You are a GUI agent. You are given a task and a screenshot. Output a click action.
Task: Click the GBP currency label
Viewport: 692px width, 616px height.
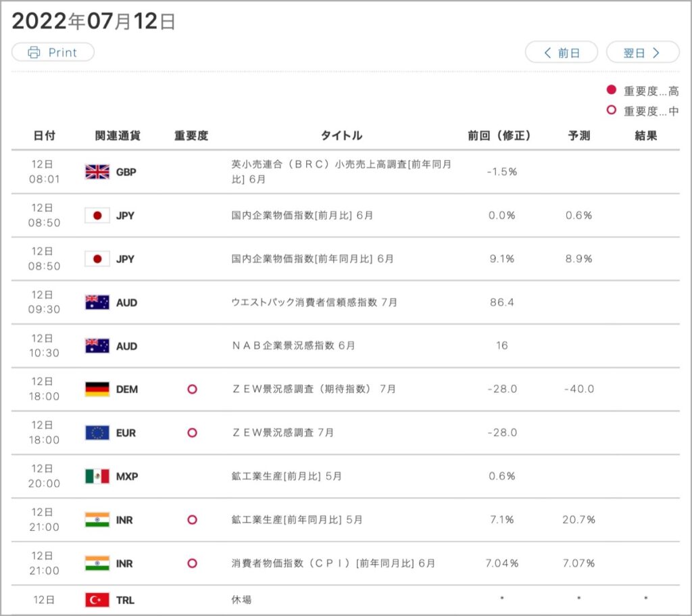[126, 172]
